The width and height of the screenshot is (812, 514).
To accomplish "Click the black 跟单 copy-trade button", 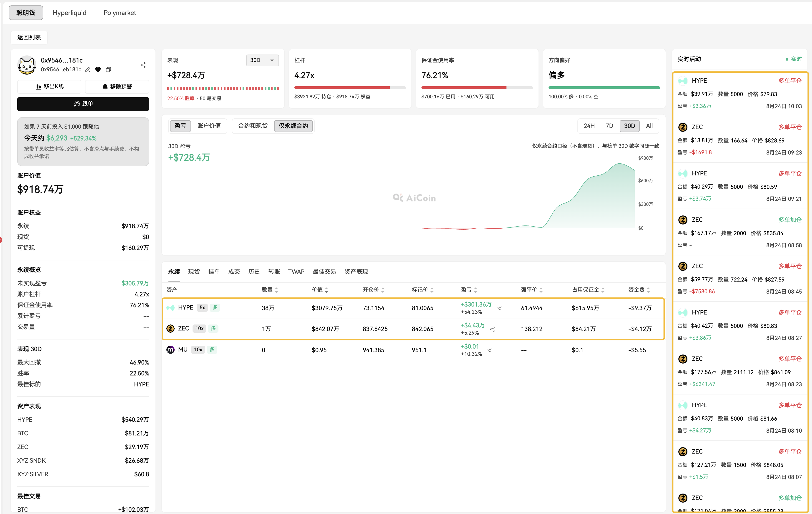I will point(83,104).
